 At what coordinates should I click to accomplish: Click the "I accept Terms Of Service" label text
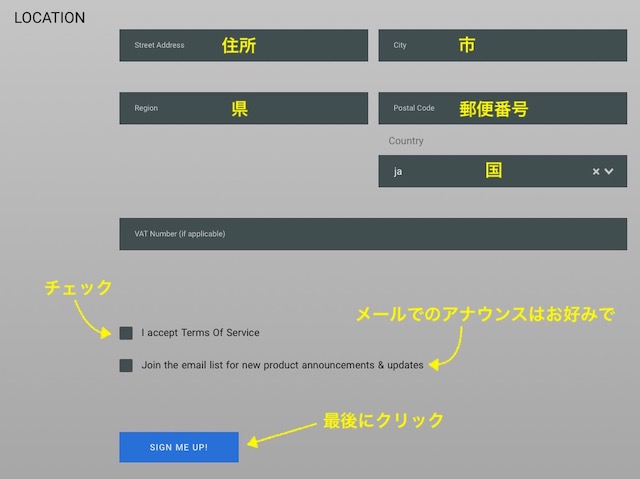(200, 333)
